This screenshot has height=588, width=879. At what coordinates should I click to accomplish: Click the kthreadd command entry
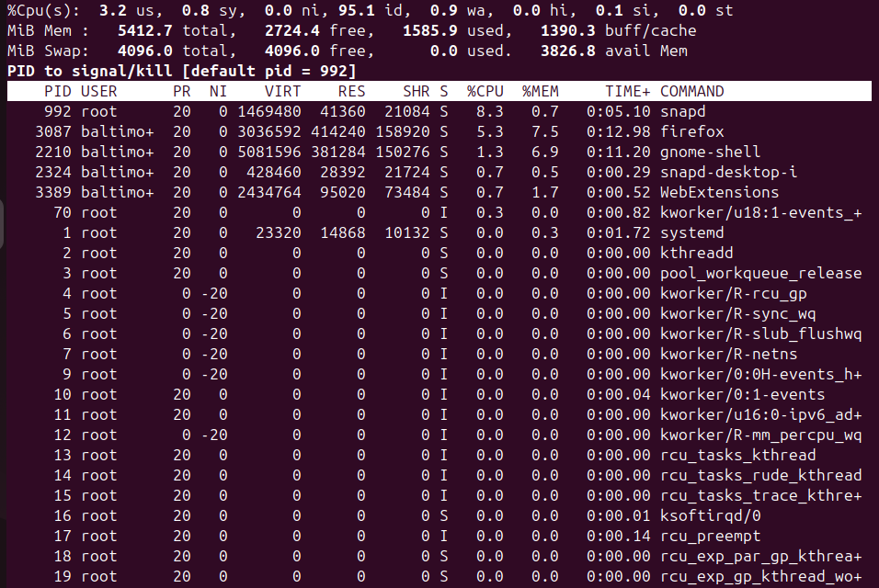pos(696,253)
